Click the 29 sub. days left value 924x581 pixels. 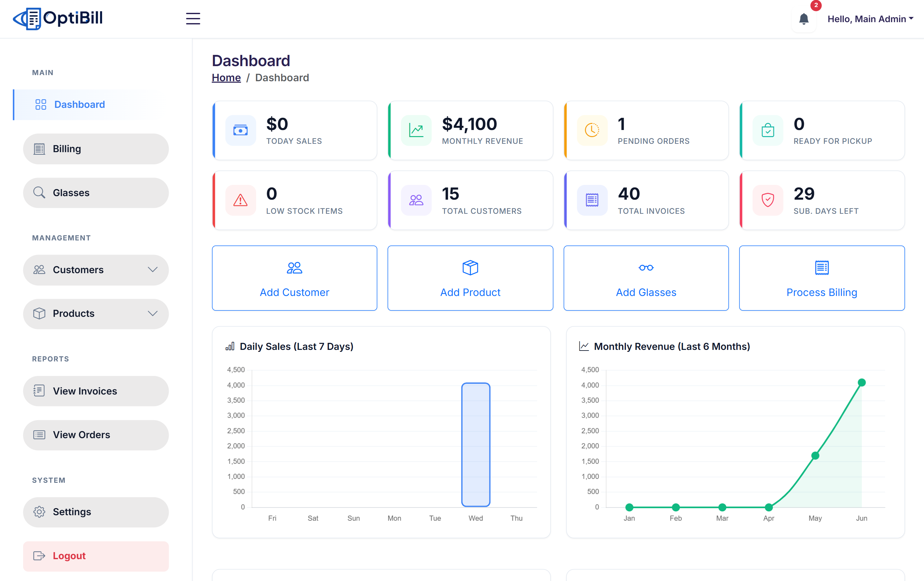[804, 194]
